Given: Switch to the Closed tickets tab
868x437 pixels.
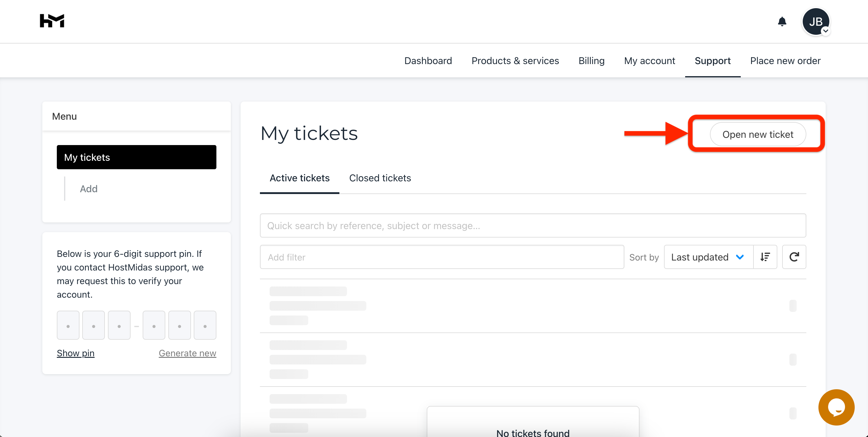Looking at the screenshot, I should [380, 178].
